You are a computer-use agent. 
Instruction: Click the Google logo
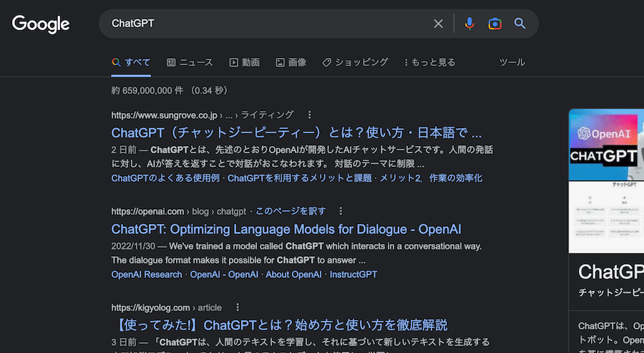[41, 24]
